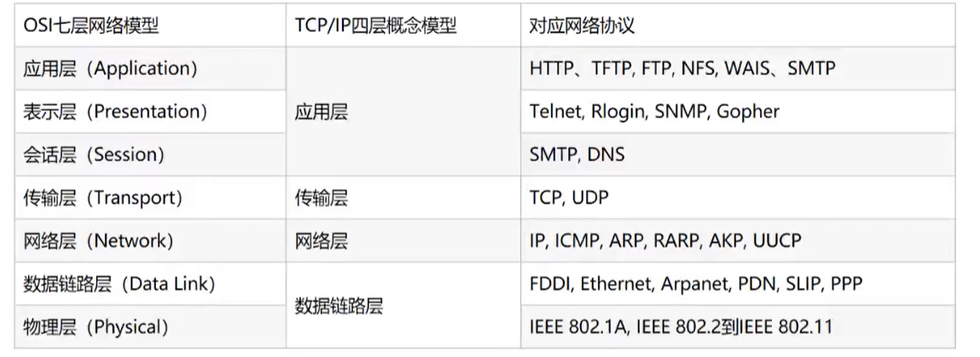The height and width of the screenshot is (357, 980).
Task: Click the SMTP, DNS protocol cell
Action: pos(738,154)
